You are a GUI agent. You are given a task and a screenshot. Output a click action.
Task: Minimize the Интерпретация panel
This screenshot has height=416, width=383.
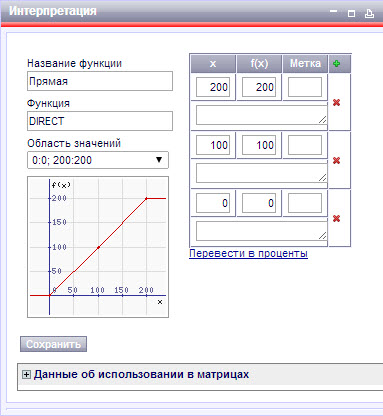[333, 12]
